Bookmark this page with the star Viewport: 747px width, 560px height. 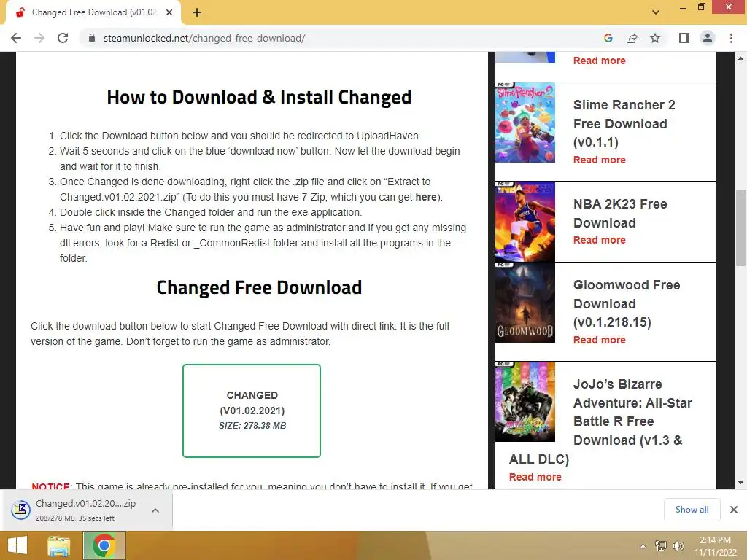click(655, 38)
